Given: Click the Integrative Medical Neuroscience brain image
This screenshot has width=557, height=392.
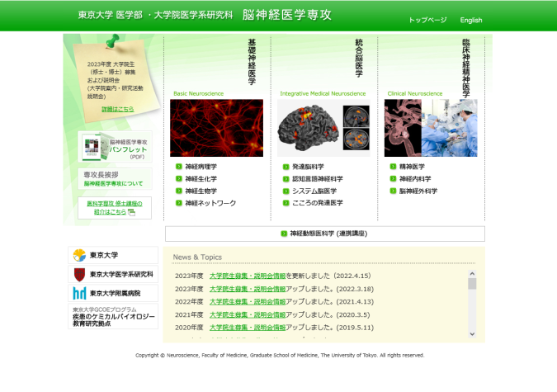Looking at the screenshot, I should click(323, 128).
